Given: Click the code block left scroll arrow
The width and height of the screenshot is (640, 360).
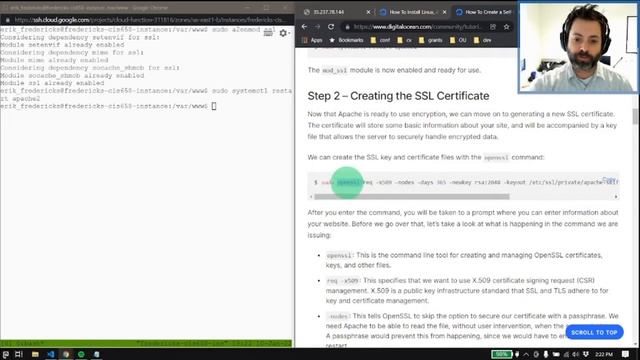Looking at the screenshot, I should pos(311,197).
